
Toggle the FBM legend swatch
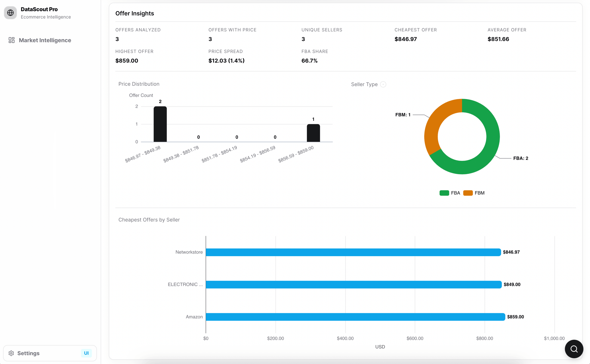(x=468, y=193)
